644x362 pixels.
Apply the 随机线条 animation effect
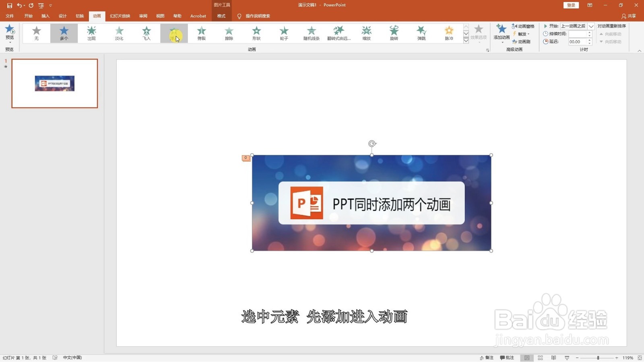pyautogui.click(x=312, y=33)
